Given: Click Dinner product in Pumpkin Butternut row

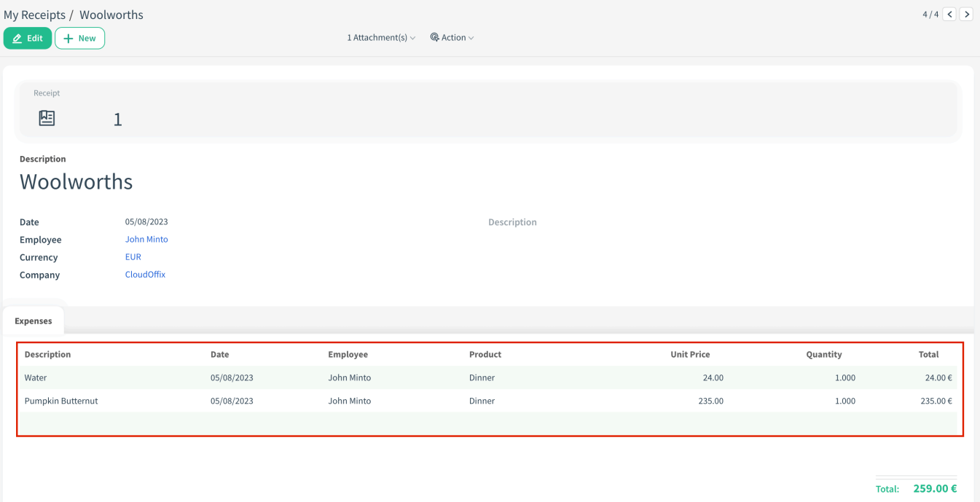Looking at the screenshot, I should (482, 401).
